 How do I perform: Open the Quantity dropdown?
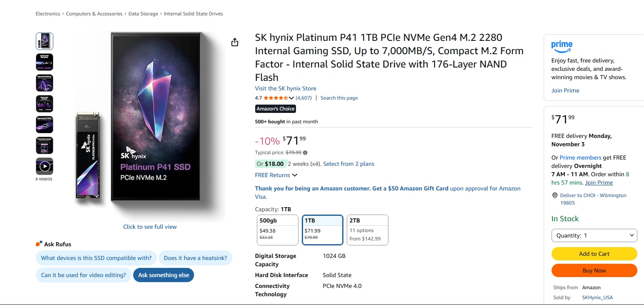(594, 235)
